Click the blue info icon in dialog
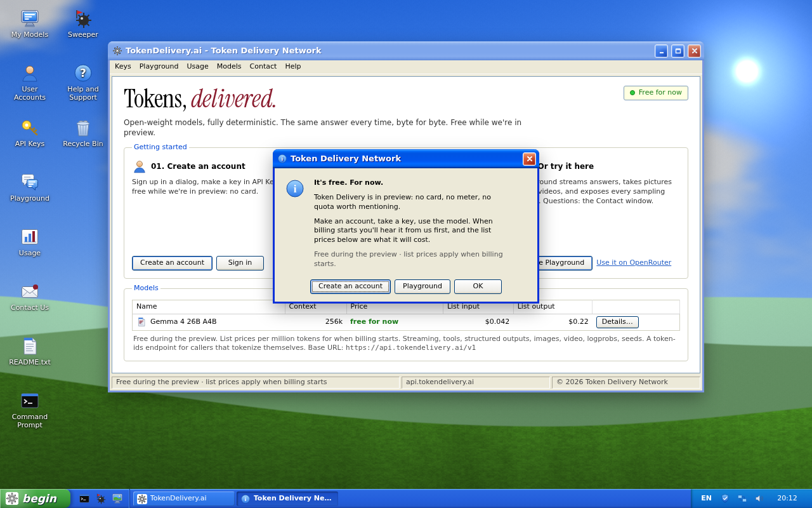 click(x=295, y=189)
